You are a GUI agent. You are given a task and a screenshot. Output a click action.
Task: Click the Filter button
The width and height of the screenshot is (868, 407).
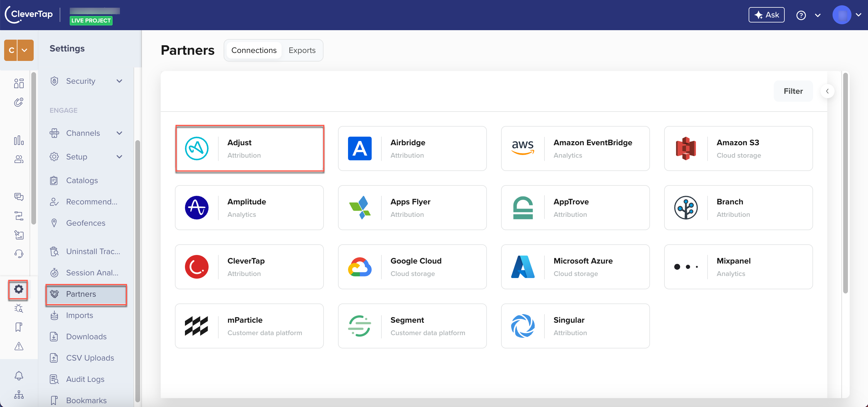pyautogui.click(x=793, y=91)
